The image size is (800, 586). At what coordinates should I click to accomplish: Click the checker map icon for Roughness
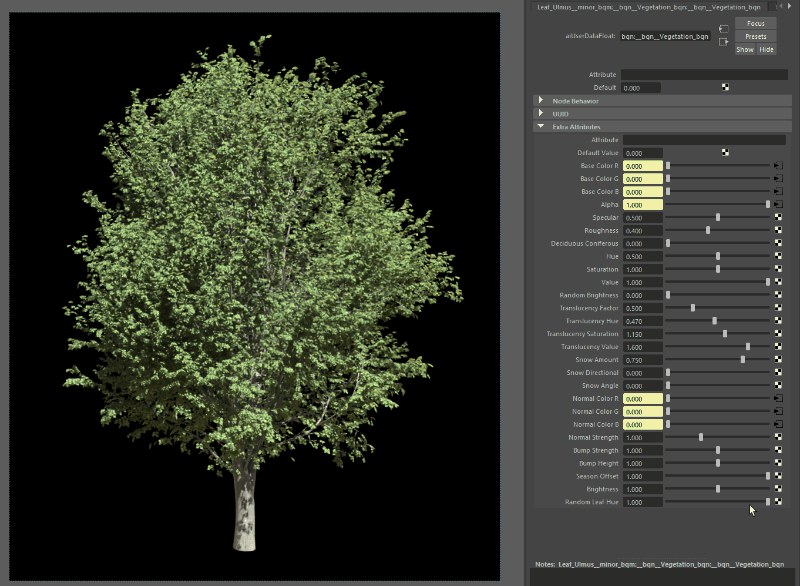[777, 230]
